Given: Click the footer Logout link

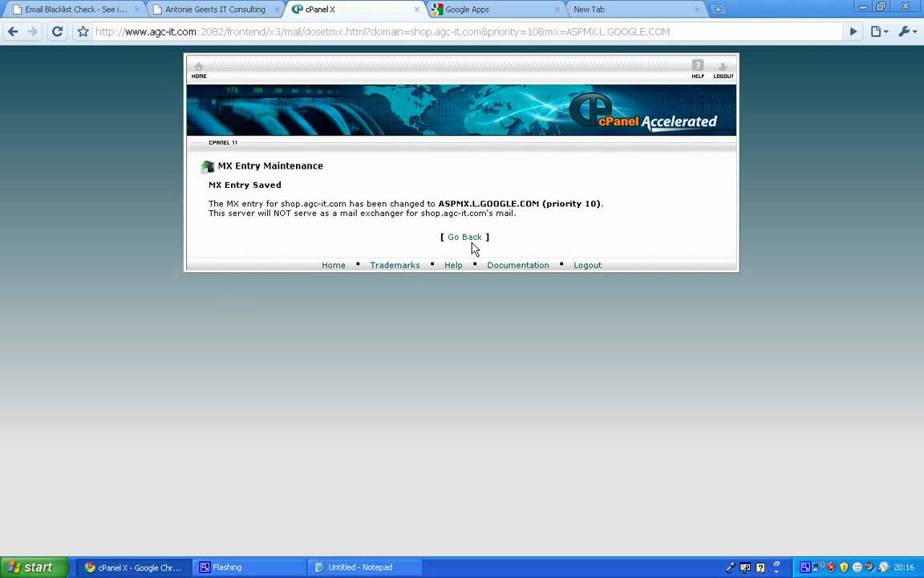Looking at the screenshot, I should pos(587,266).
